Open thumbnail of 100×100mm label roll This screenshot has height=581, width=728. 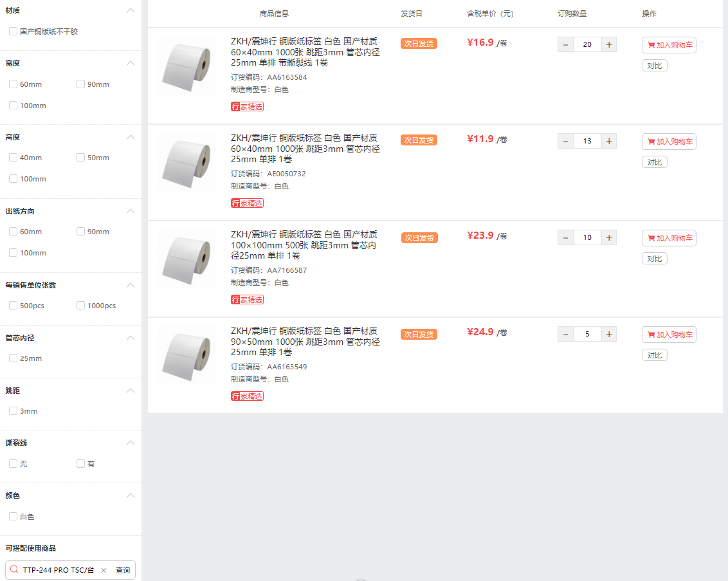point(187,260)
